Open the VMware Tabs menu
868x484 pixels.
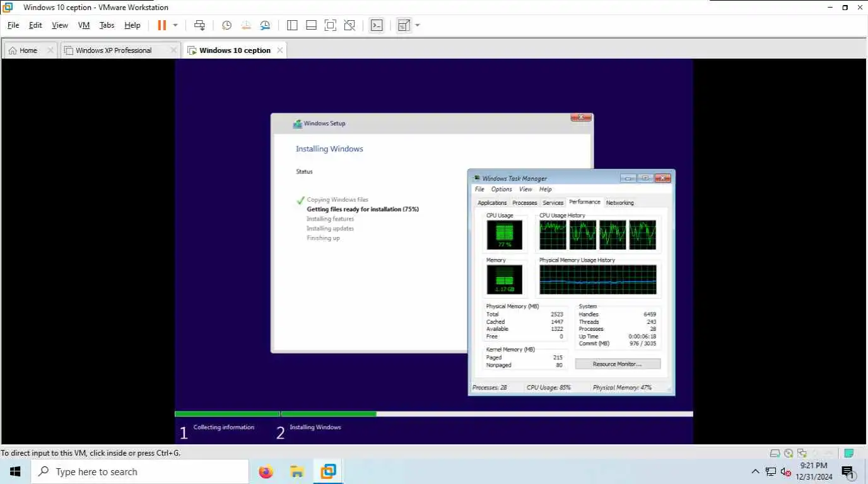(107, 25)
